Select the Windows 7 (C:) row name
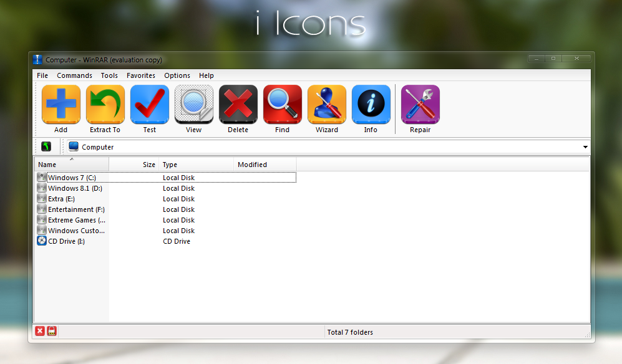622x364 pixels. click(x=72, y=178)
